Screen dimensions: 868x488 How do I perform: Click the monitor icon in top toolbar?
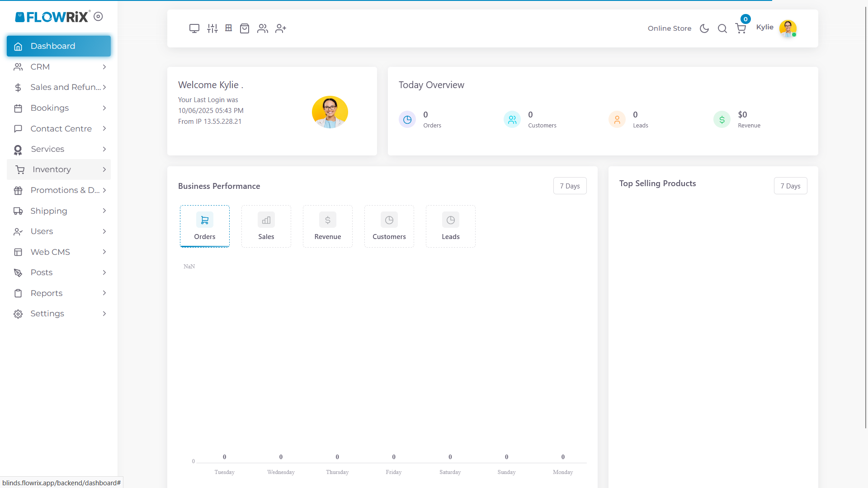click(194, 28)
